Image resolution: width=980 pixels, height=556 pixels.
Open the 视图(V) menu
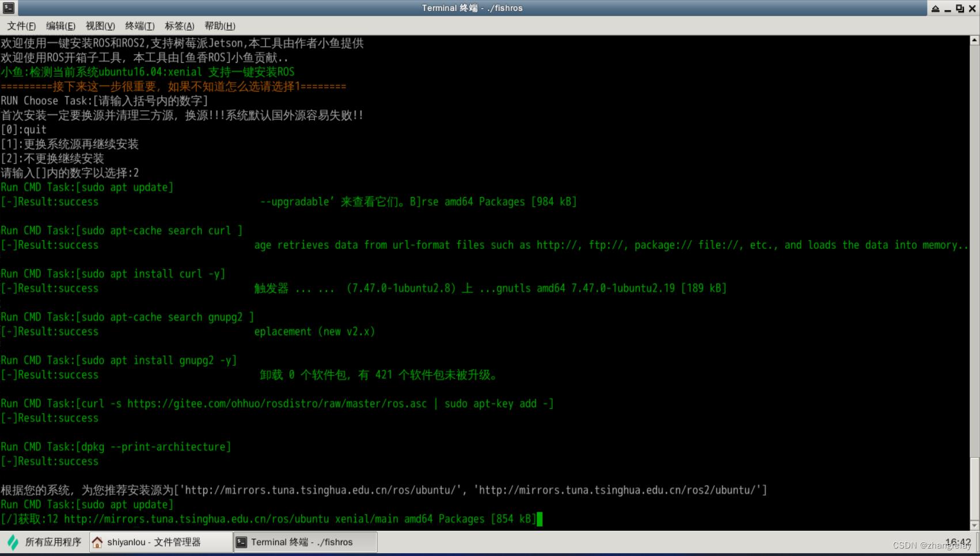(x=100, y=26)
